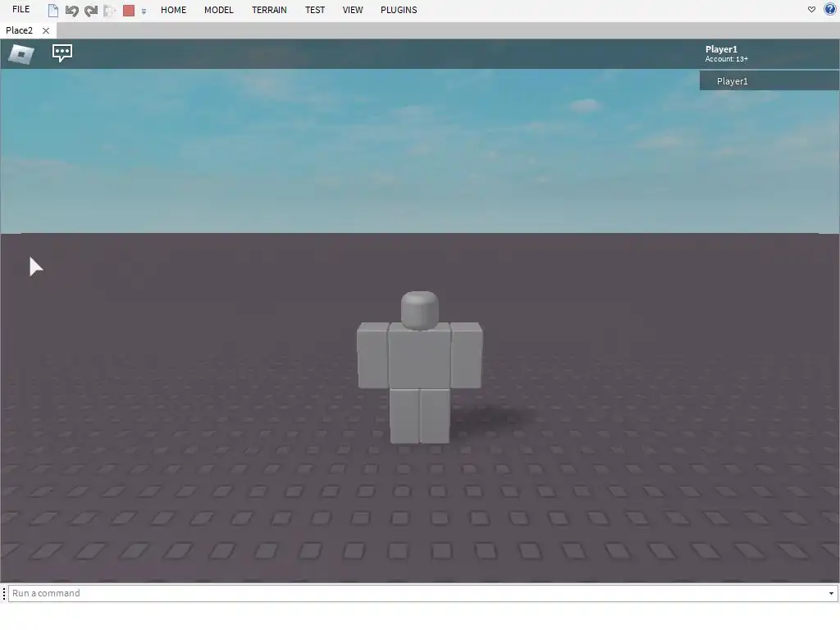Close the Place2 tab
The image size is (840, 630).
click(46, 31)
